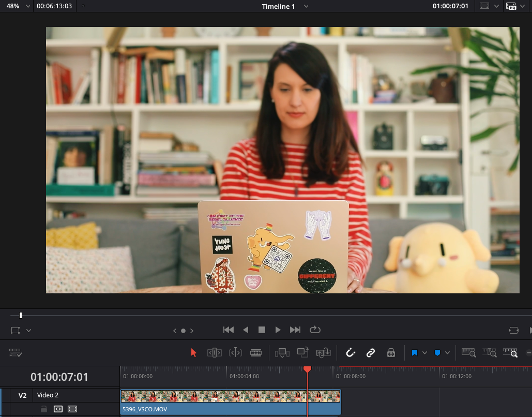Select the Selection mode arrow tool
532x417 pixels.
pyautogui.click(x=194, y=353)
